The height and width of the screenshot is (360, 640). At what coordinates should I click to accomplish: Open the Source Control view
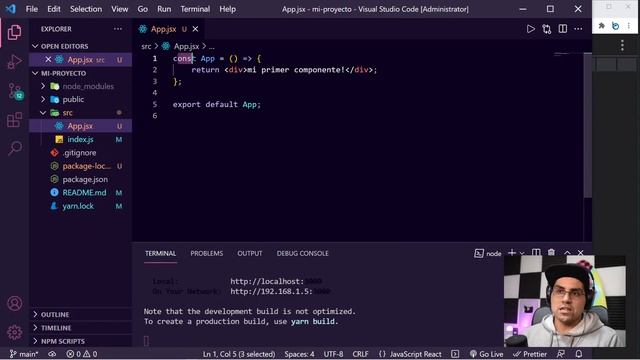(15, 91)
